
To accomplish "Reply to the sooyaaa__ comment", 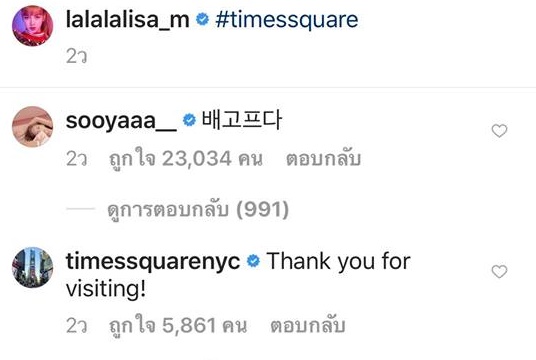I will tap(323, 159).
